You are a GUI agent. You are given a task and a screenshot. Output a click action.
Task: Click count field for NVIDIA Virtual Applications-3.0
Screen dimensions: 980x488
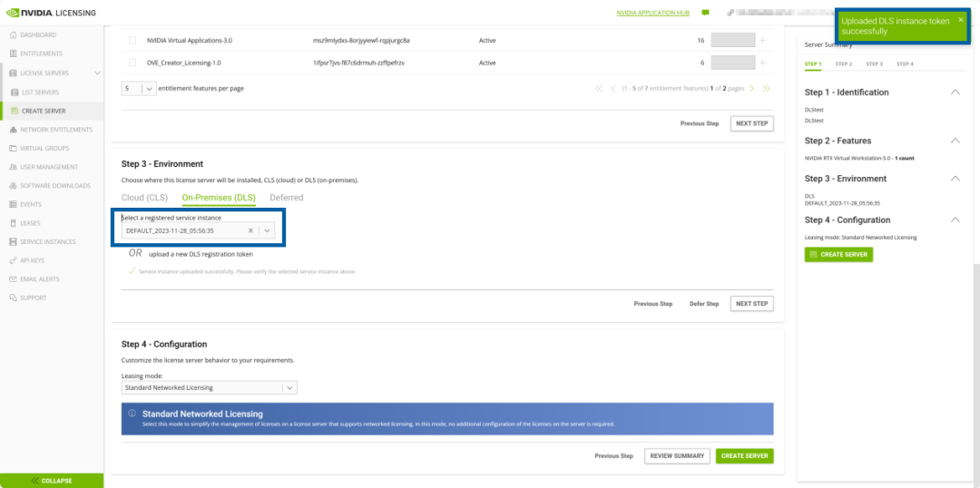(x=732, y=40)
